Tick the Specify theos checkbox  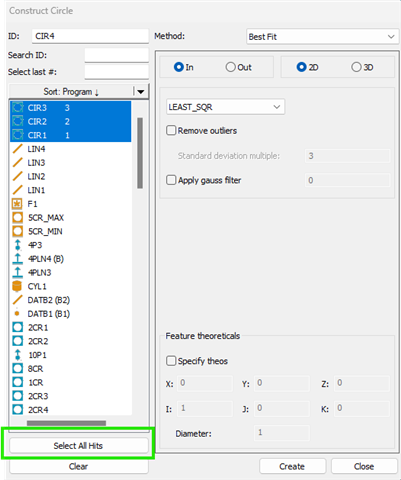tap(171, 361)
